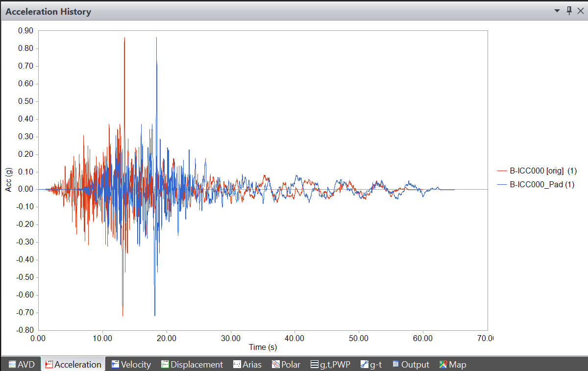This screenshot has height=371, width=588.
Task: Open the AVD tab
Action: 22,364
